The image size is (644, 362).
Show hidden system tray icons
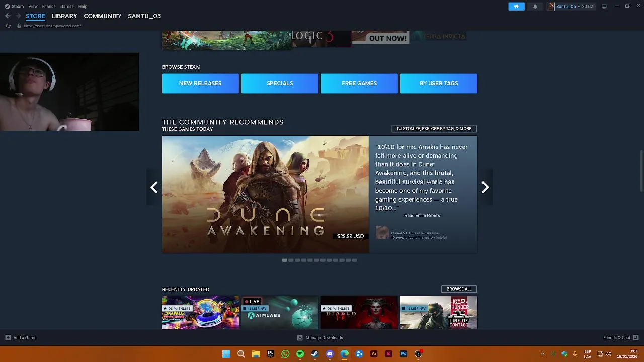pyautogui.click(x=542, y=354)
